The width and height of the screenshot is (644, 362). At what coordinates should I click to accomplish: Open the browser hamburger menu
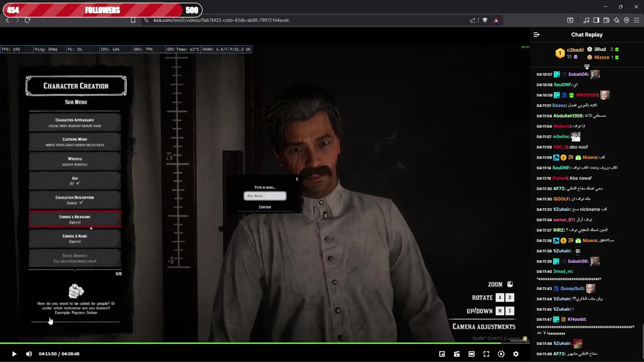coord(636,20)
